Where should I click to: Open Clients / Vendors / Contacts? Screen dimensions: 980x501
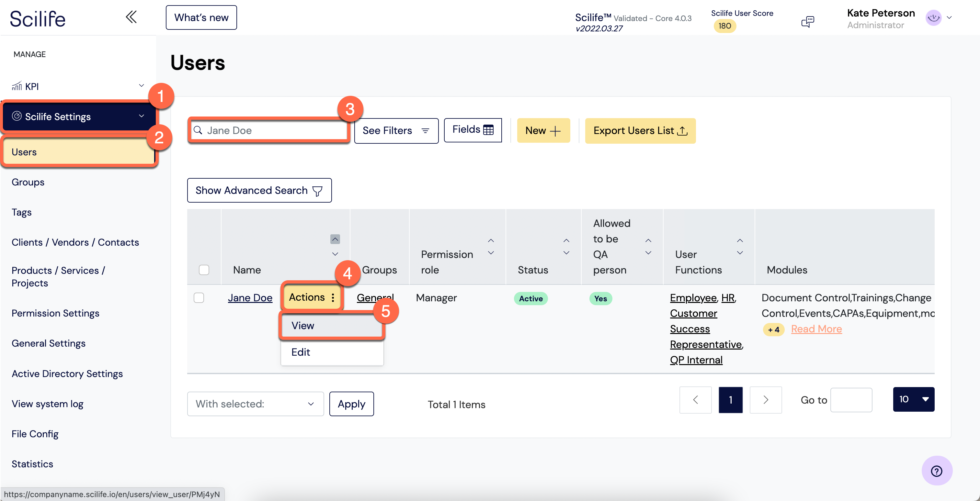[x=75, y=242]
